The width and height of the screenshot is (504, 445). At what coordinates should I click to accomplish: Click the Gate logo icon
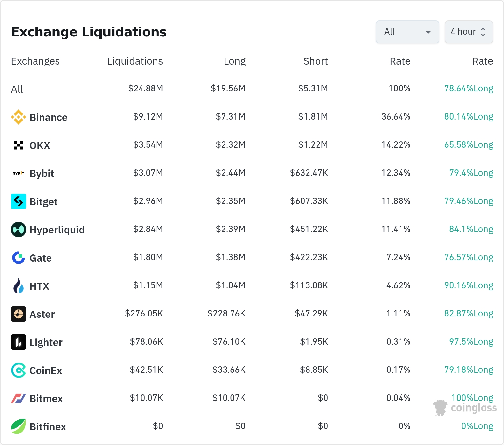click(x=19, y=258)
